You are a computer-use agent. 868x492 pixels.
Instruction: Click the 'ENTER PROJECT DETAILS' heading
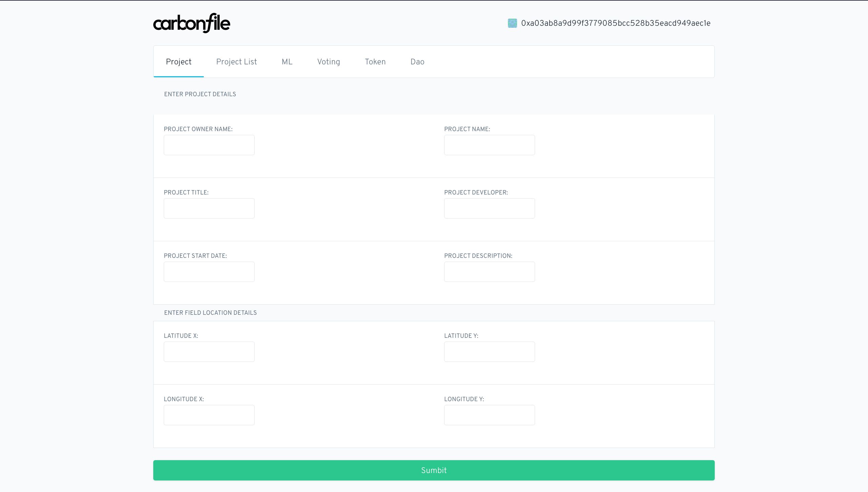[200, 94]
